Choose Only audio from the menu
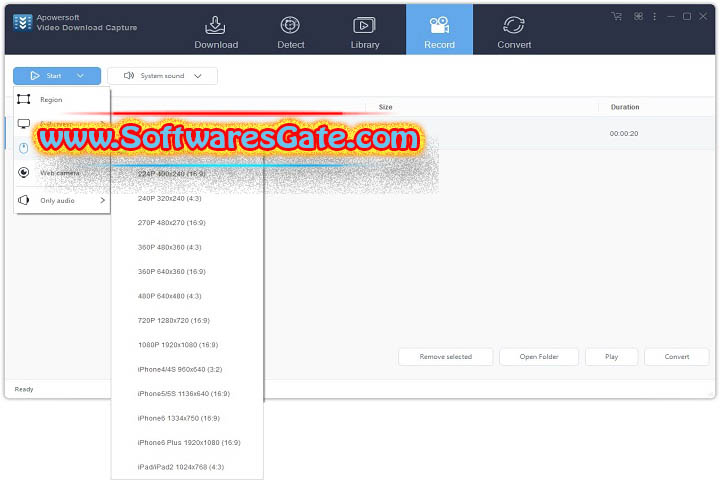The image size is (720, 480). (62, 200)
